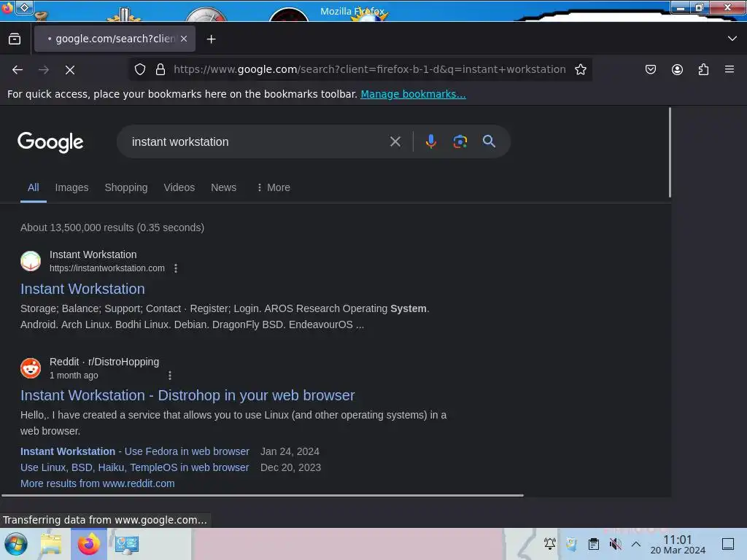
Task: Open the Firefox hamburger application menu
Action: pos(729,69)
